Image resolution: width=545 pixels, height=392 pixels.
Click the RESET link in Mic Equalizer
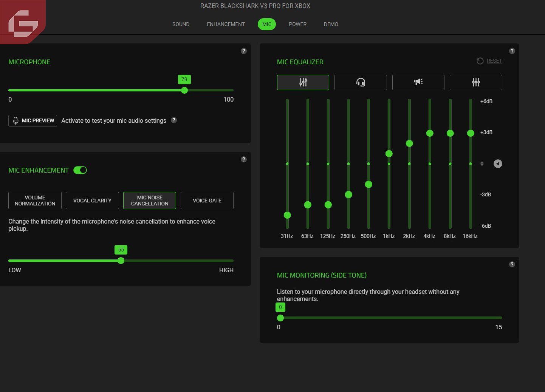point(494,61)
